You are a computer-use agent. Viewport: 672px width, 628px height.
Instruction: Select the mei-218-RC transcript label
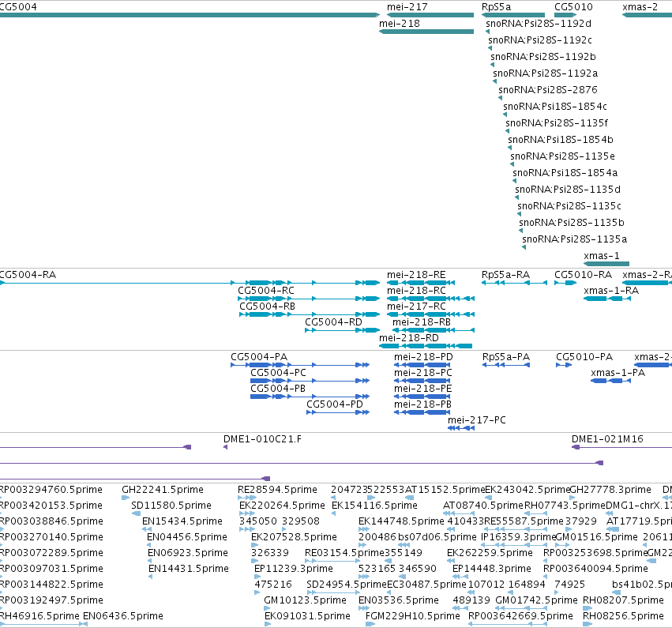[416, 291]
